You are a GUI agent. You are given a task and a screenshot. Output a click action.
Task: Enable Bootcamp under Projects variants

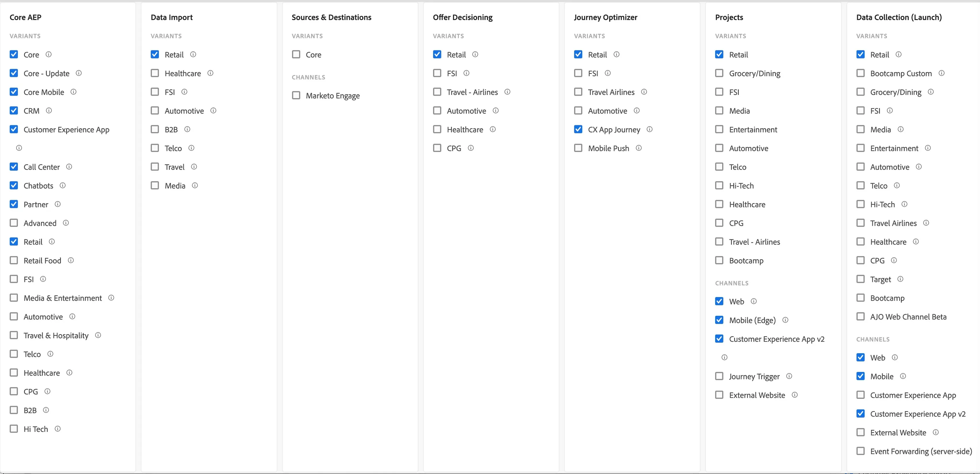tap(719, 260)
